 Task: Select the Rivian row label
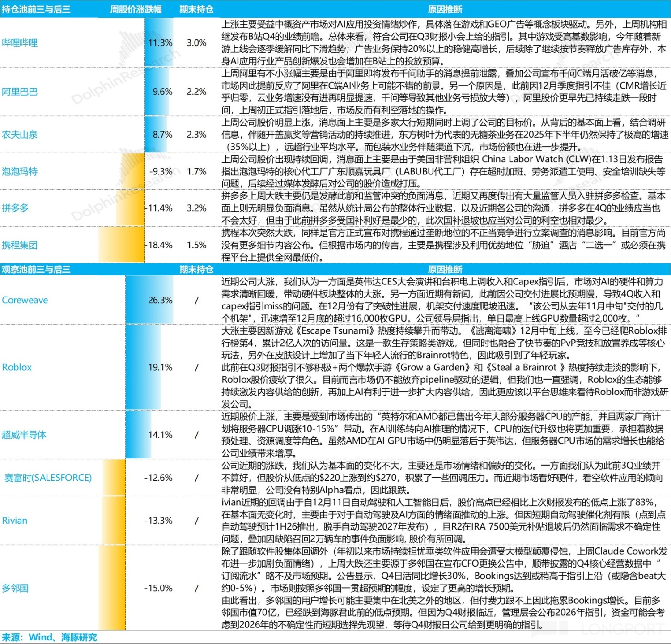[x=15, y=521]
